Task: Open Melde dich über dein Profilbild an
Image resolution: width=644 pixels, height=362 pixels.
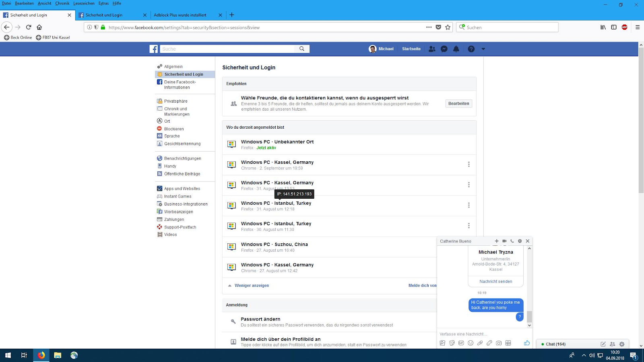Action: 281,339
